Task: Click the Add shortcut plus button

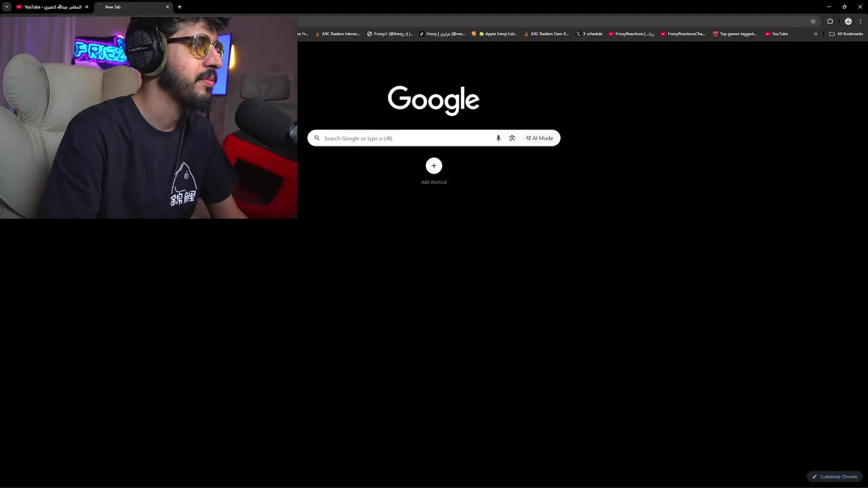Action: [x=434, y=165]
